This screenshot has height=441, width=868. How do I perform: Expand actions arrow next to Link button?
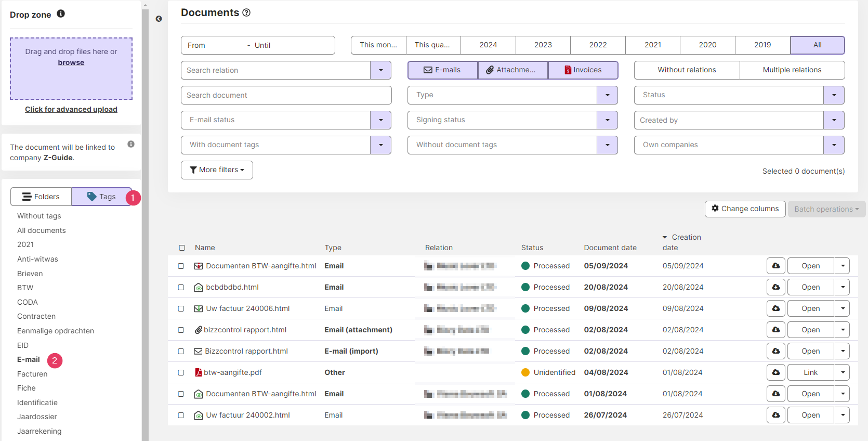tap(842, 372)
